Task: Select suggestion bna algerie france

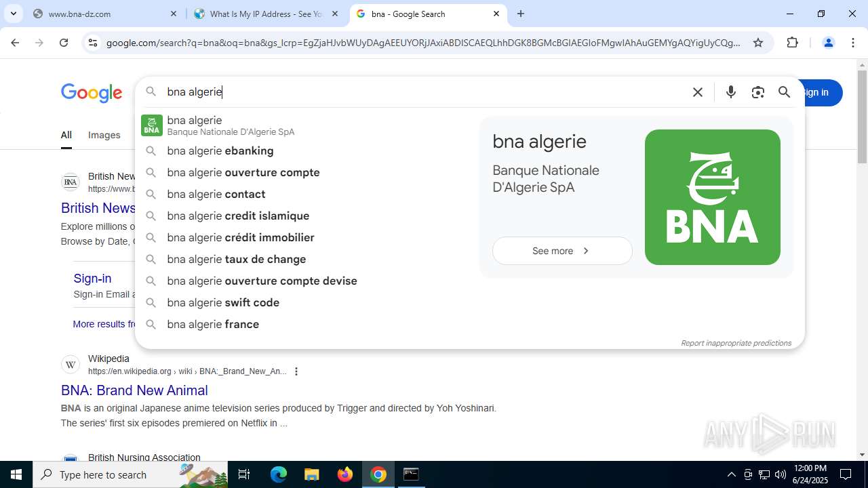Action: 307,324
